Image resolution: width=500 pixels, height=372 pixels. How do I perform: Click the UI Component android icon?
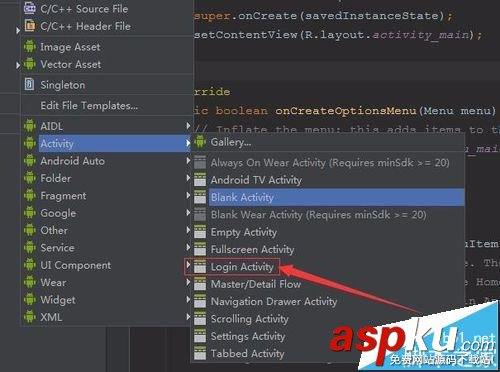coord(30,265)
